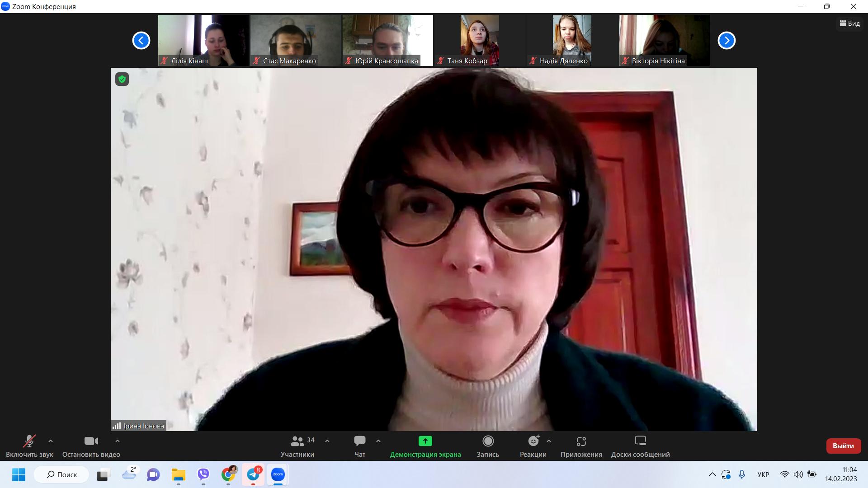
Task: Open Telegram from the taskbar
Action: (253, 474)
